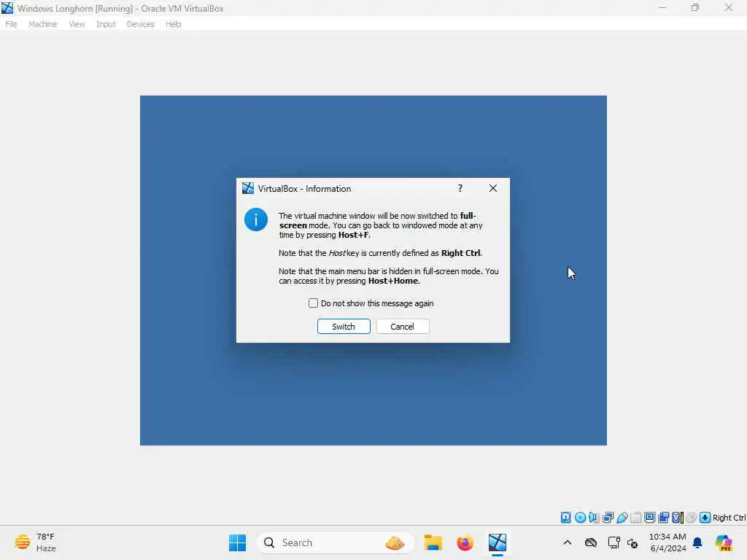Click the blue information icon in dialog
This screenshot has height=560, width=747.
(256, 219)
